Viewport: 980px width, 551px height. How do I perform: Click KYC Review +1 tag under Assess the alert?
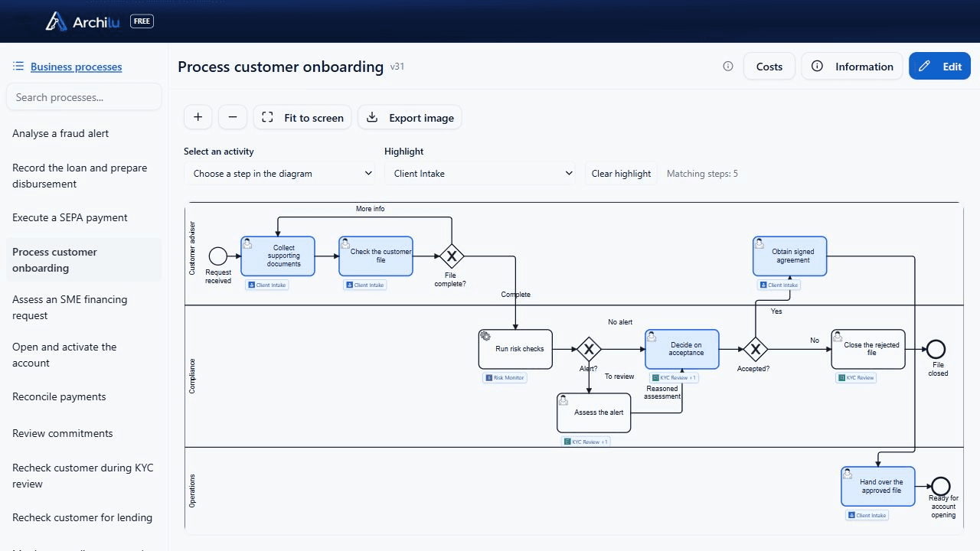tap(586, 442)
